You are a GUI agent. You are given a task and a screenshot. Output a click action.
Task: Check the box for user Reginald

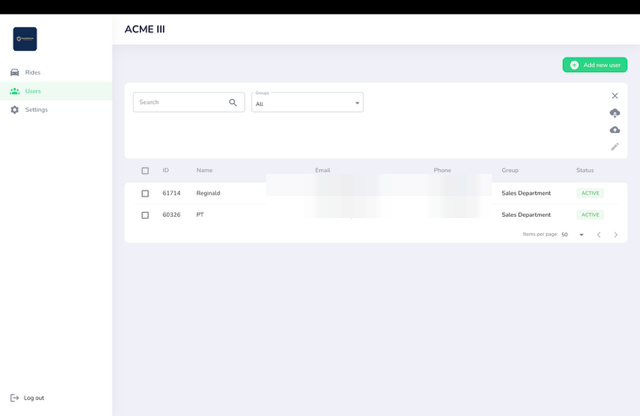click(x=145, y=194)
